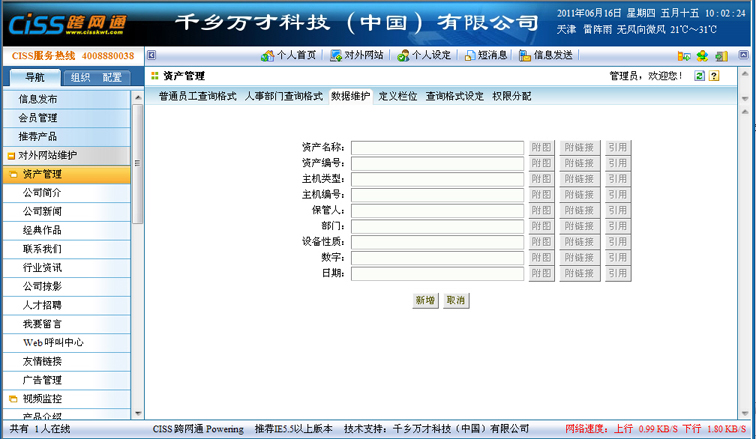This screenshot has height=439, width=756.
Task: Click the sidebar collapse icon left of toolbar
Action: [x=152, y=56]
